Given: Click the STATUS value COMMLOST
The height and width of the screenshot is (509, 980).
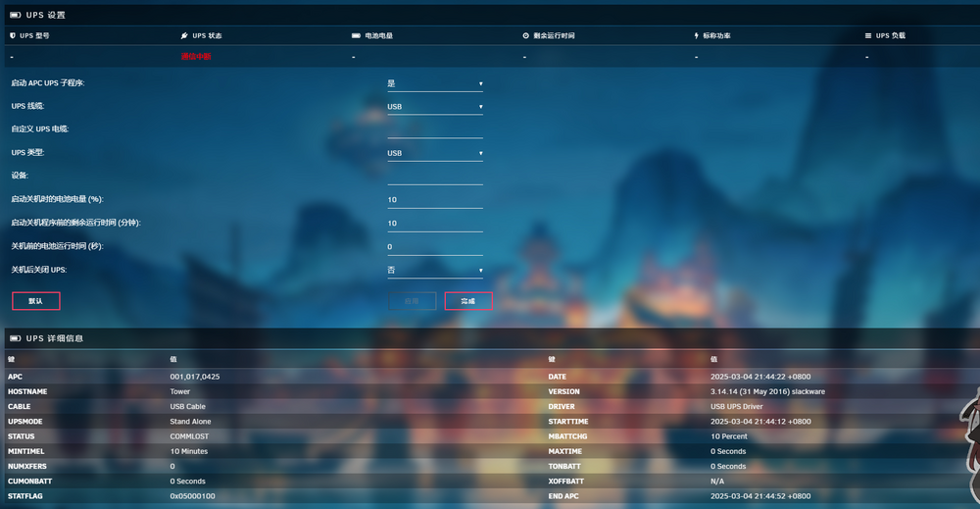Looking at the screenshot, I should click(x=189, y=437).
